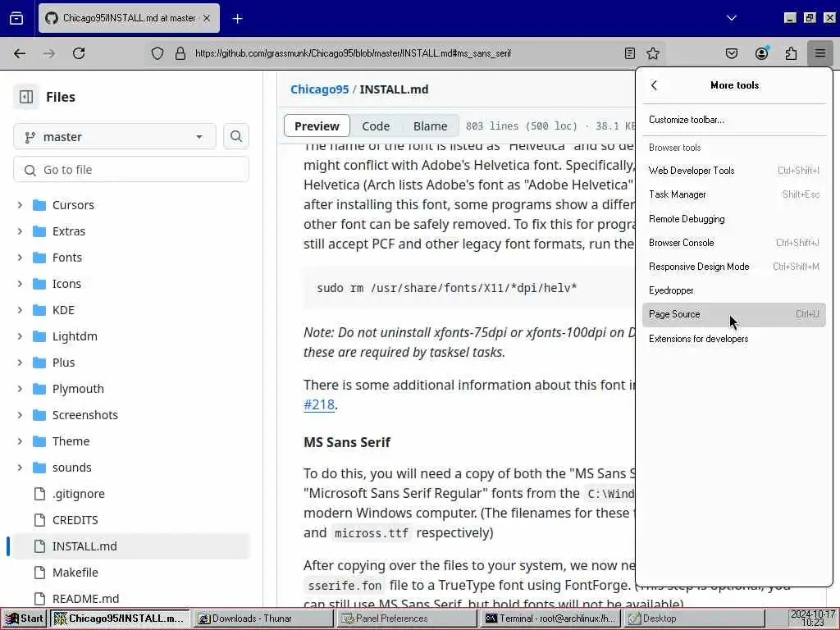Switch to Terminal taskbar window
Viewport: 840px width, 630px height.
550,619
